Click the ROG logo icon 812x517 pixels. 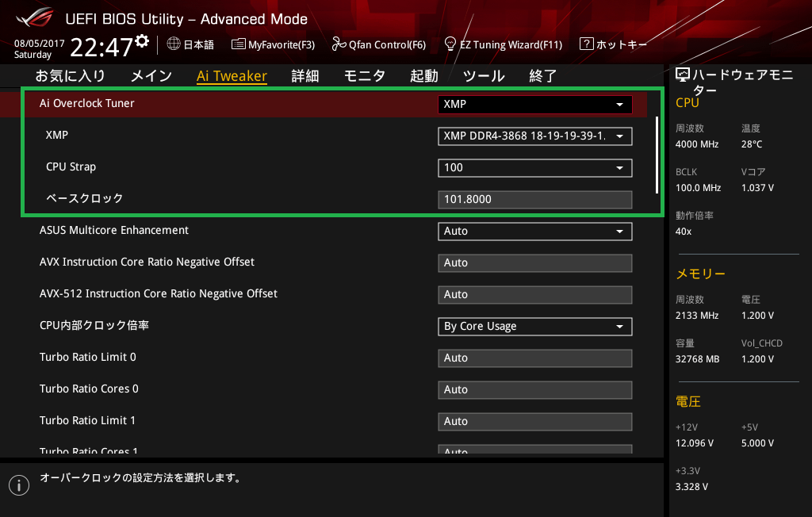click(34, 18)
